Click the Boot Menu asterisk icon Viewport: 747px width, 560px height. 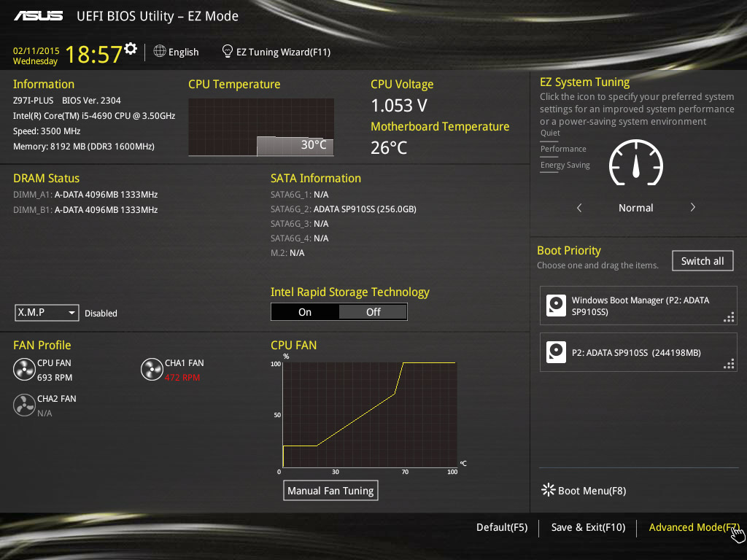549,490
